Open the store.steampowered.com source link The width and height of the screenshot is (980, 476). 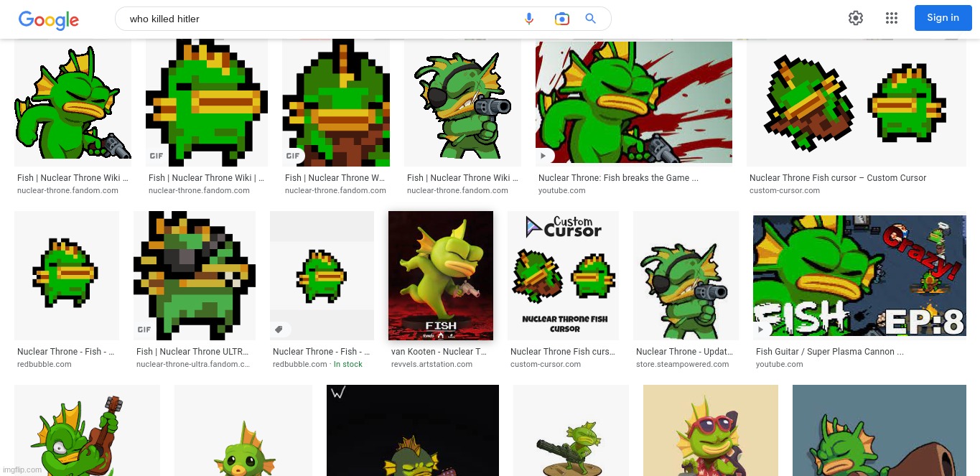tap(682, 365)
